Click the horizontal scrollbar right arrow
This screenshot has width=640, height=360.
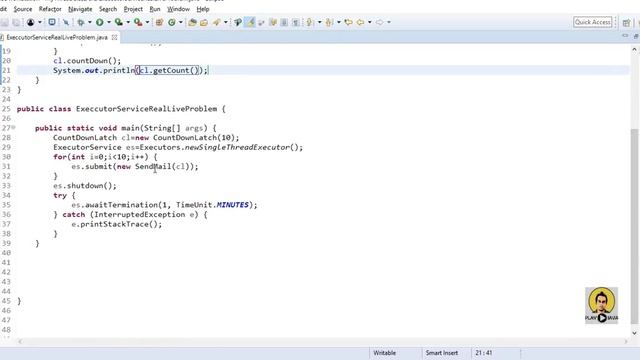[625, 341]
